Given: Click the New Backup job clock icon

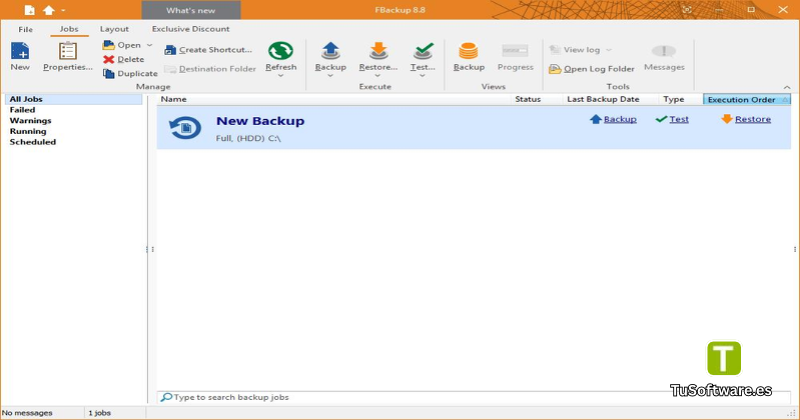Looking at the screenshot, I should pos(185,127).
